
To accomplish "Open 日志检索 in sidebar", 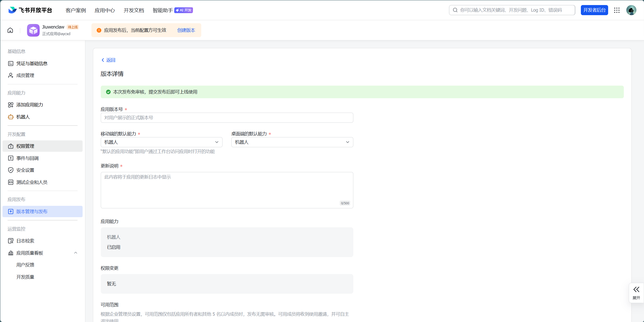I will point(25,241).
